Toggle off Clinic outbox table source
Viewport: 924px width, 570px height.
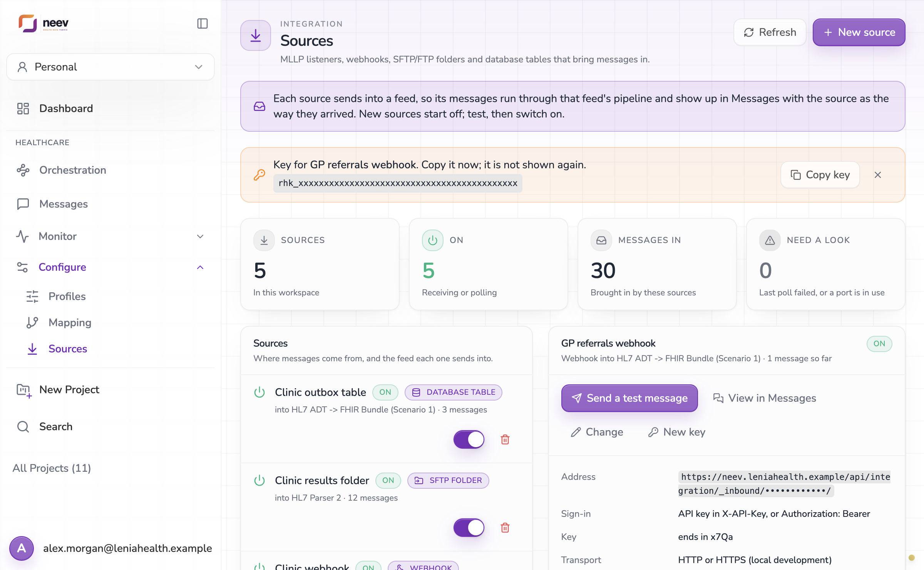point(469,439)
